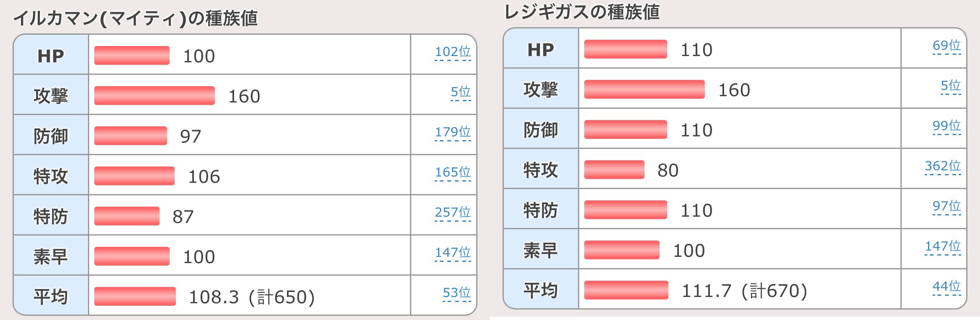Select the 111.7 (計670) average value text
This screenshot has height=320, width=980.
pyautogui.click(x=744, y=291)
